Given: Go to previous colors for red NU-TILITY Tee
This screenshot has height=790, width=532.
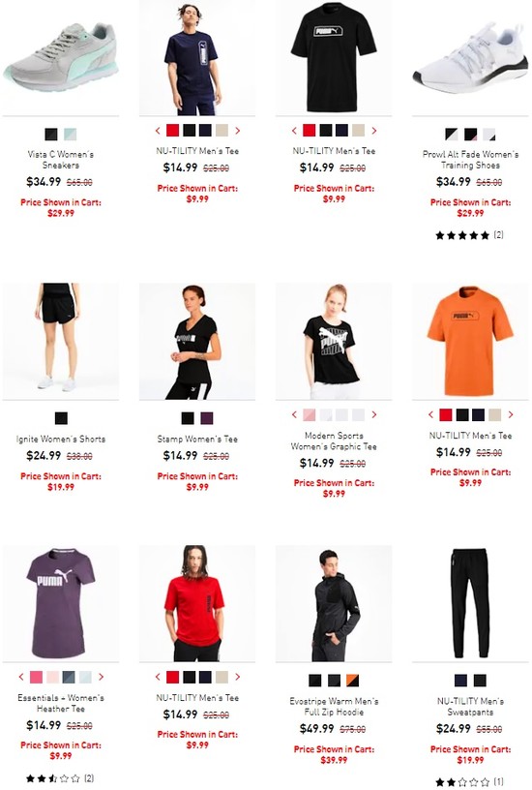Looking at the screenshot, I should pos(158,677).
